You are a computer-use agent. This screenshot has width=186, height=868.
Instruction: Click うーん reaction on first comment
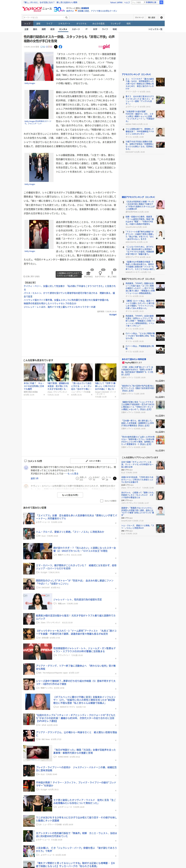(106, 478)
